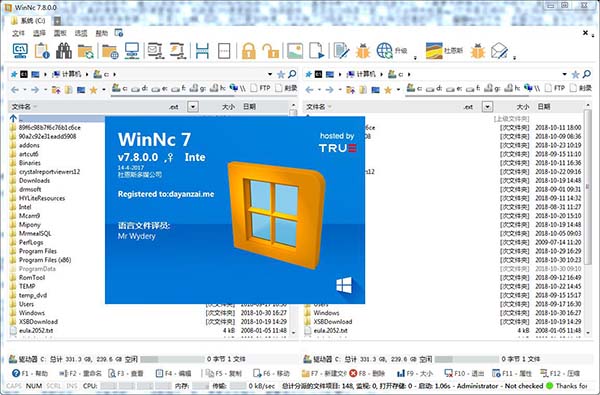
Task: Click F1 - 帮助 button
Action: pos(30,373)
